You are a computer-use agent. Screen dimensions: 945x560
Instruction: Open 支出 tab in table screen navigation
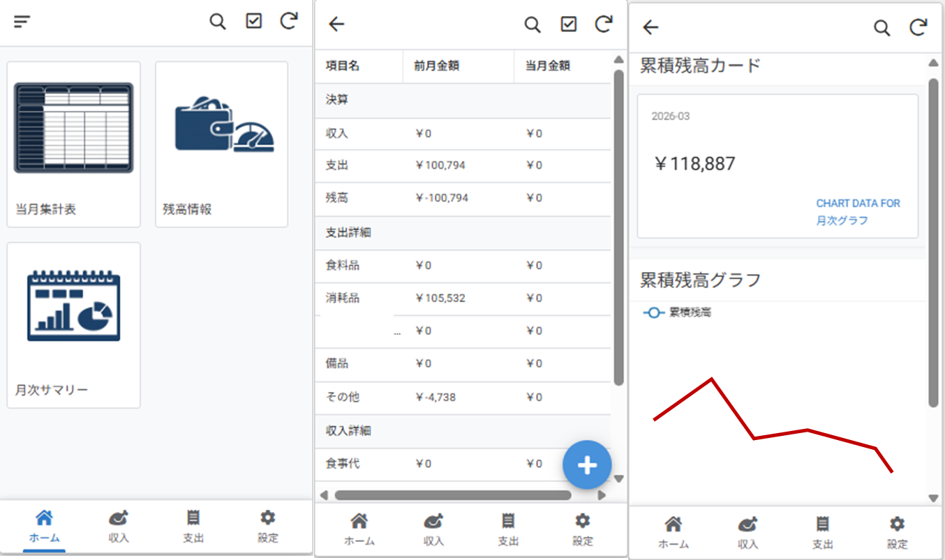508,529
